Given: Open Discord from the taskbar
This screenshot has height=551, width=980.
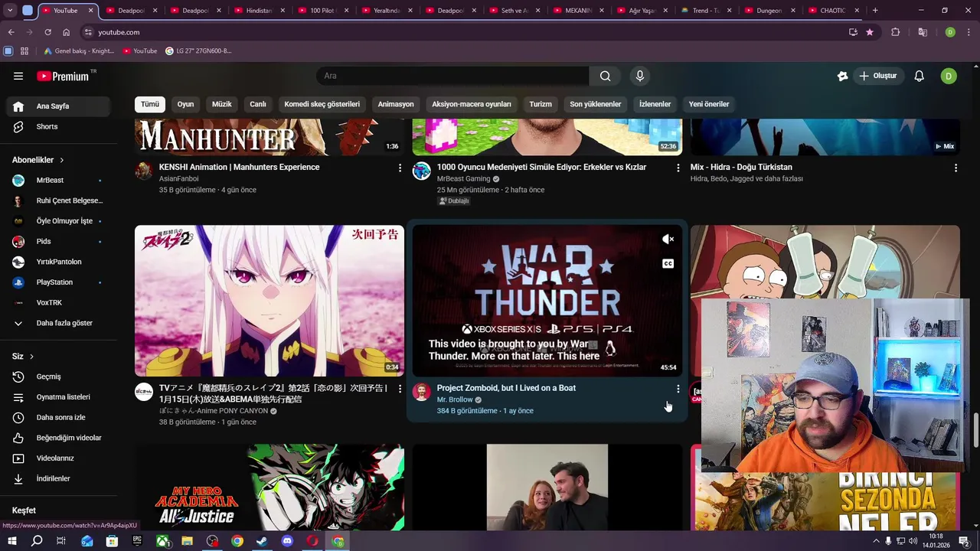Looking at the screenshot, I should pyautogui.click(x=287, y=541).
